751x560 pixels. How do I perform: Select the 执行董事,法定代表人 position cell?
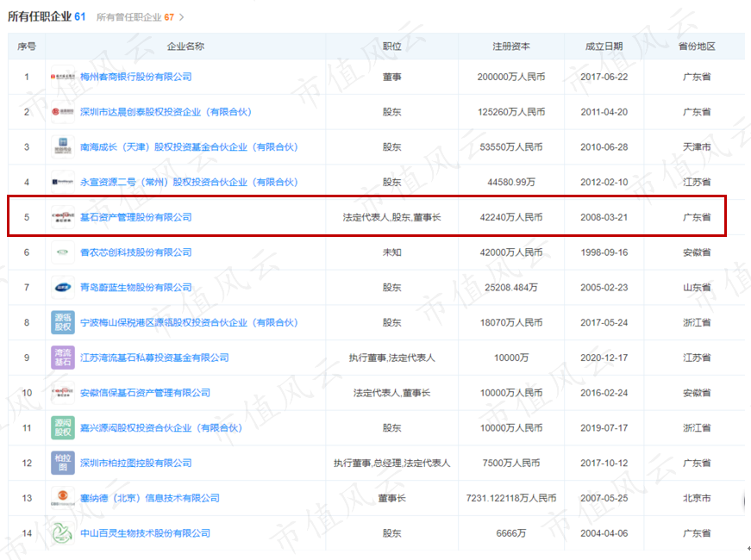click(x=391, y=358)
